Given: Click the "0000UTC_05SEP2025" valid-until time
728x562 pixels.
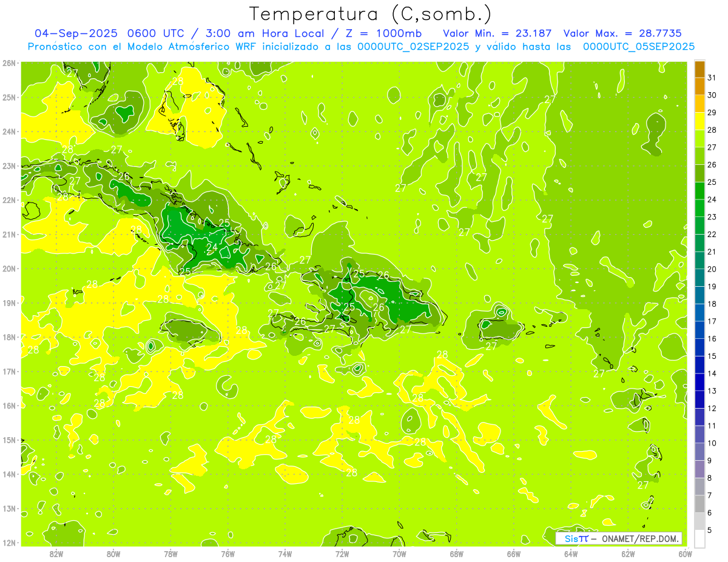Looking at the screenshot, I should pyautogui.click(x=639, y=47).
